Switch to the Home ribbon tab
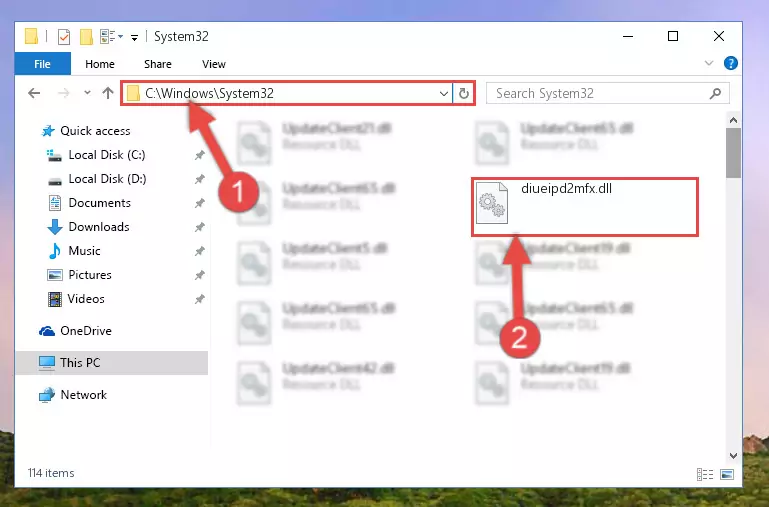The image size is (769, 507). [100, 64]
